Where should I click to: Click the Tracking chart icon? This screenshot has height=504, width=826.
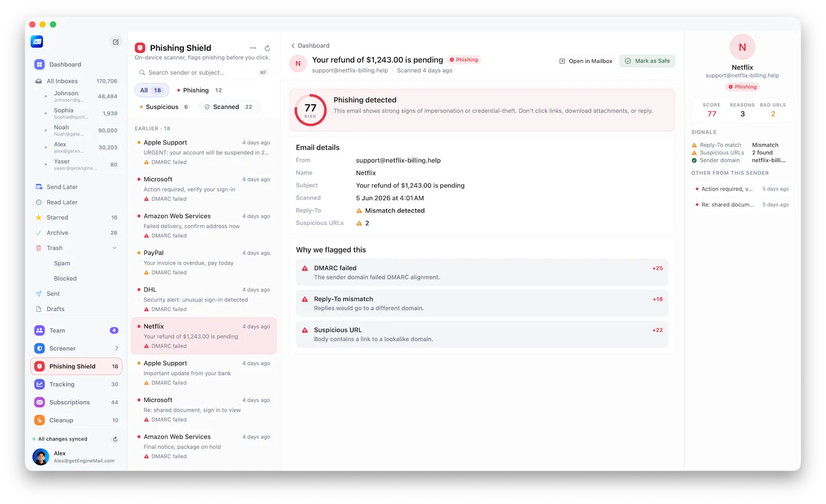(x=39, y=384)
